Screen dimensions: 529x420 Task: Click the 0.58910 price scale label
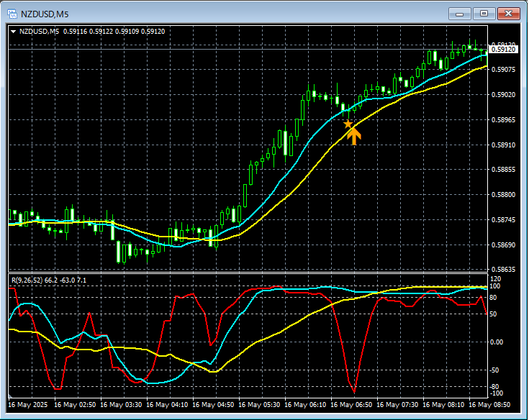point(503,145)
